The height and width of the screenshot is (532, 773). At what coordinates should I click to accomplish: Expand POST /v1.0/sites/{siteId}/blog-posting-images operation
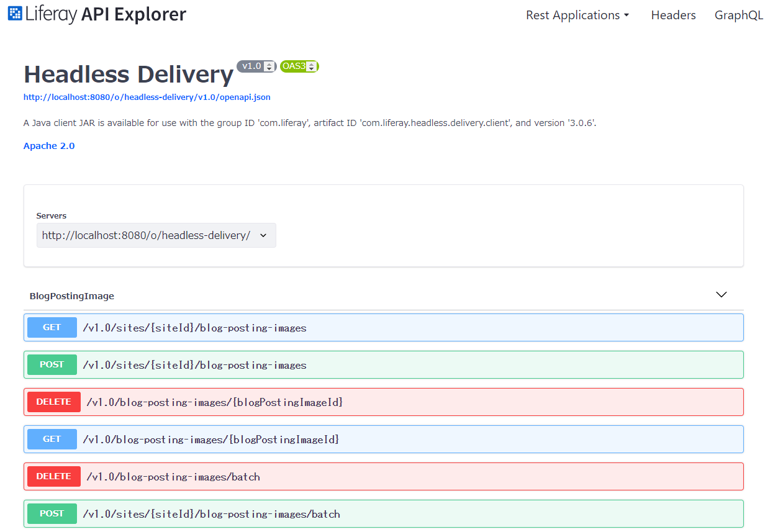pyautogui.click(x=384, y=364)
